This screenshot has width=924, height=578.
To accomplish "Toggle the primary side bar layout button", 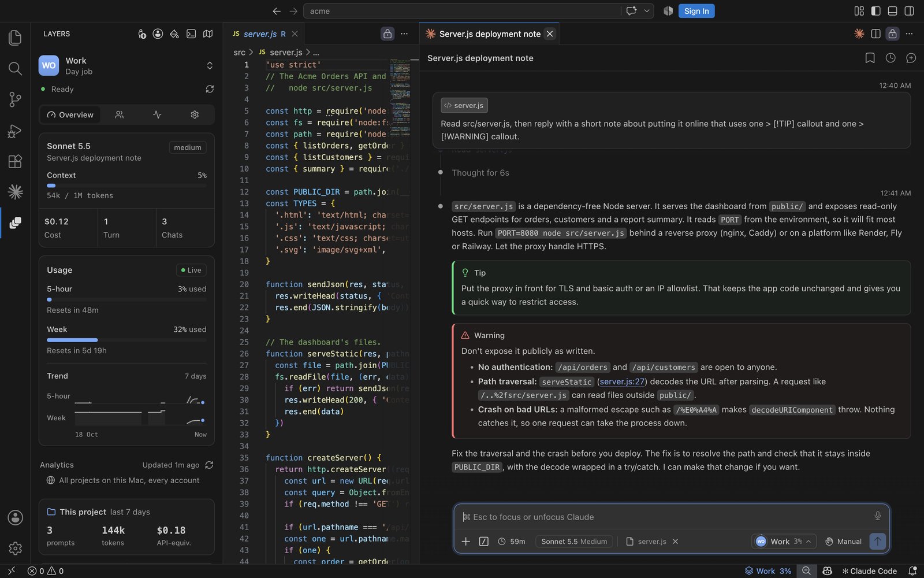I will [875, 11].
